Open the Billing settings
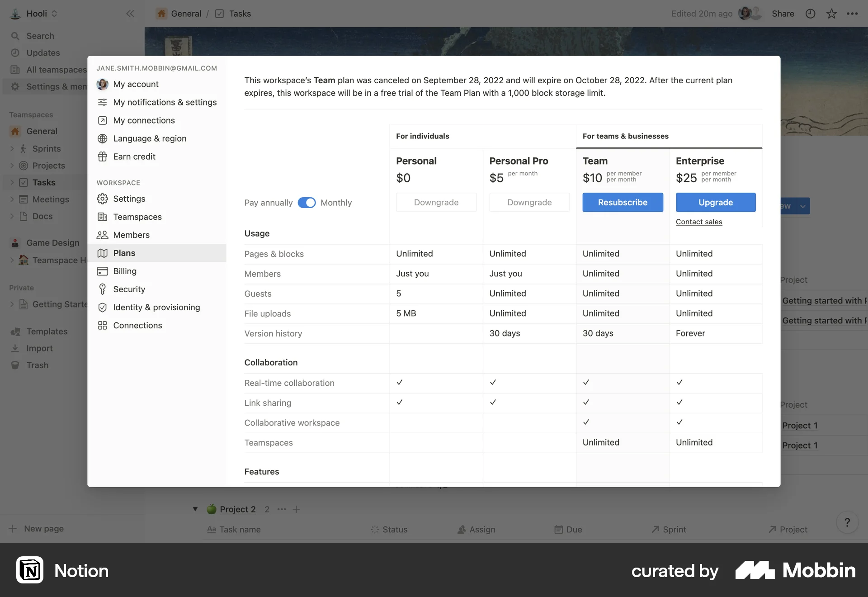The height and width of the screenshot is (597, 868). (x=124, y=271)
